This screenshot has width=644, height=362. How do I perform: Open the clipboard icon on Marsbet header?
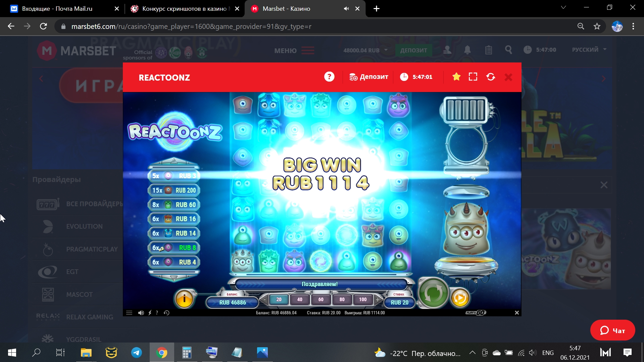click(489, 50)
